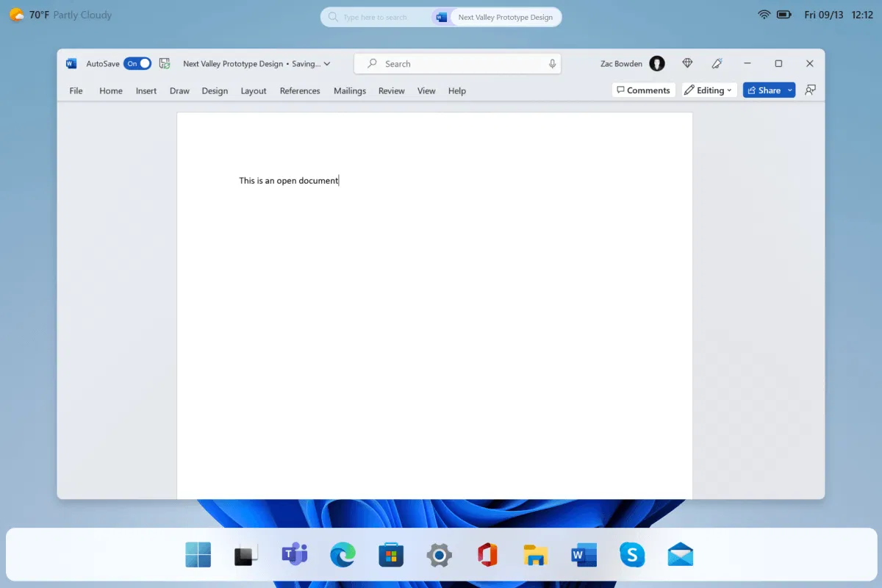The image size is (882, 588).
Task: Open the date and time Fri 09/13
Action: coord(839,15)
